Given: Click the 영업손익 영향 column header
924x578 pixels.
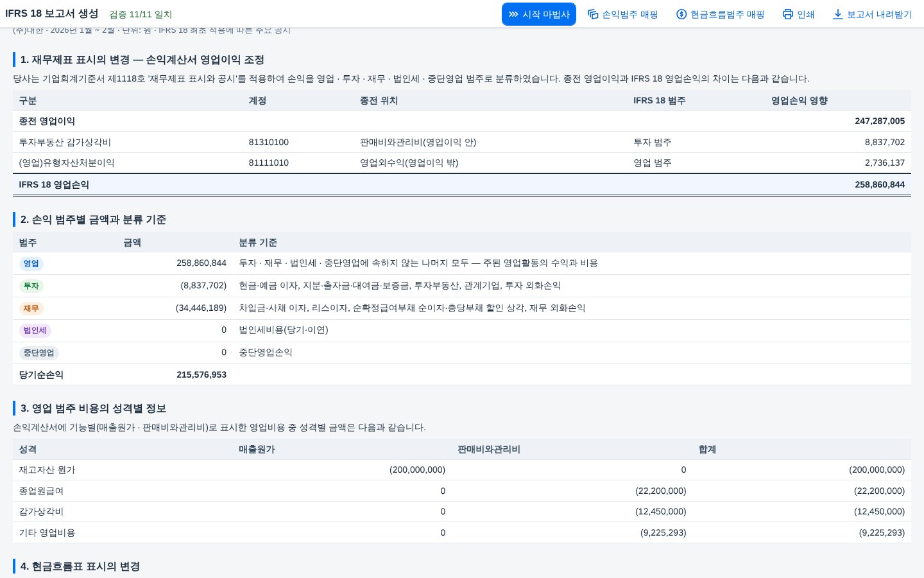Looking at the screenshot, I should 800,100.
